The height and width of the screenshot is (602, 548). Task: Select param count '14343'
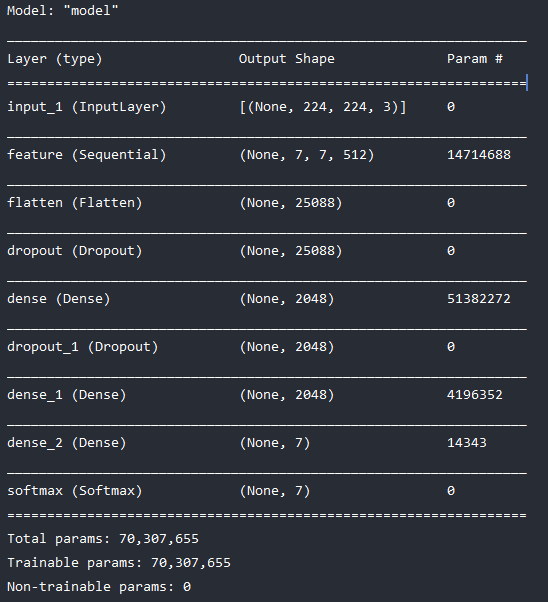[467, 443]
